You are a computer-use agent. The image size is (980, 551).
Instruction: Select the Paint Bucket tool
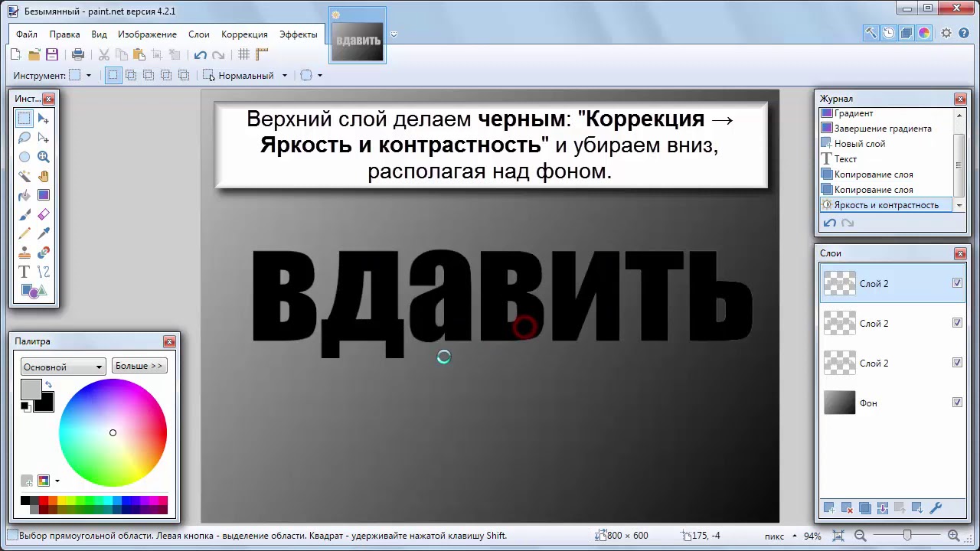24,195
